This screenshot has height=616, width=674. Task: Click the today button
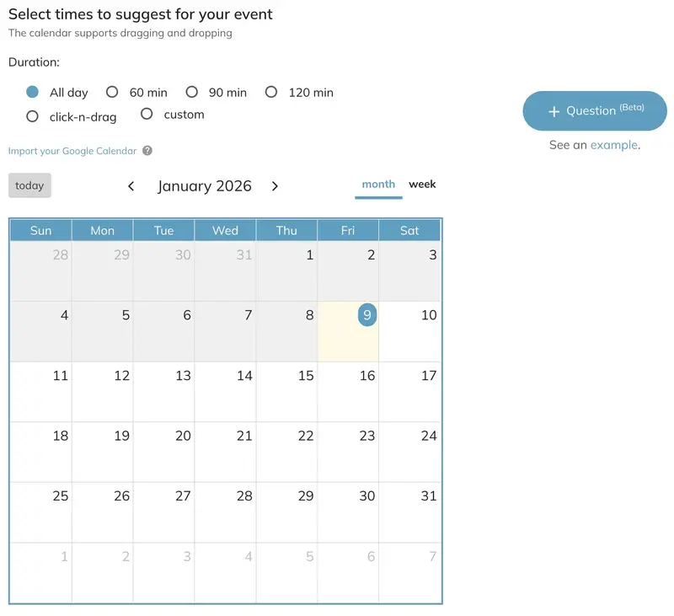click(x=29, y=185)
